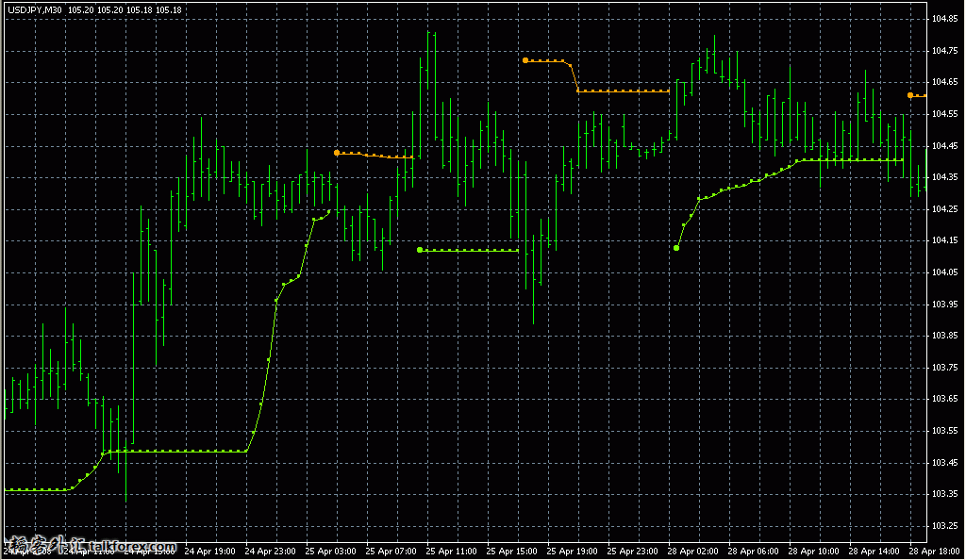Screen dimensions: 966x560
Task: Click the 28 Apr 02:00 time label
Action: (x=692, y=552)
